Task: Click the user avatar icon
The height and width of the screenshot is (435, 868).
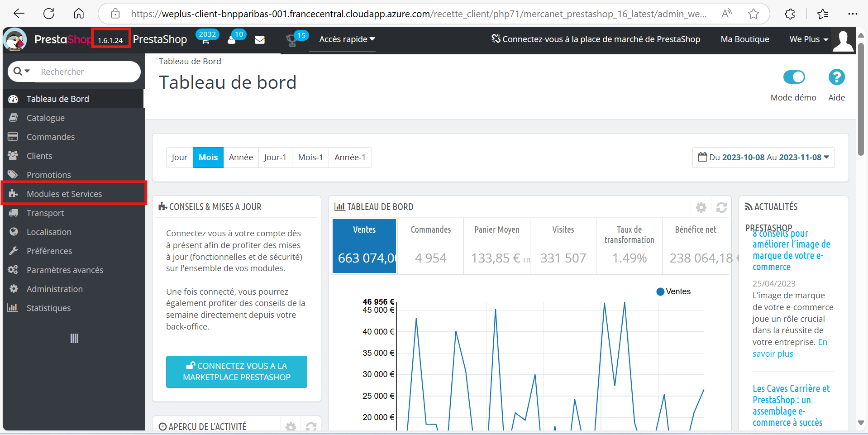Action: 844,41
